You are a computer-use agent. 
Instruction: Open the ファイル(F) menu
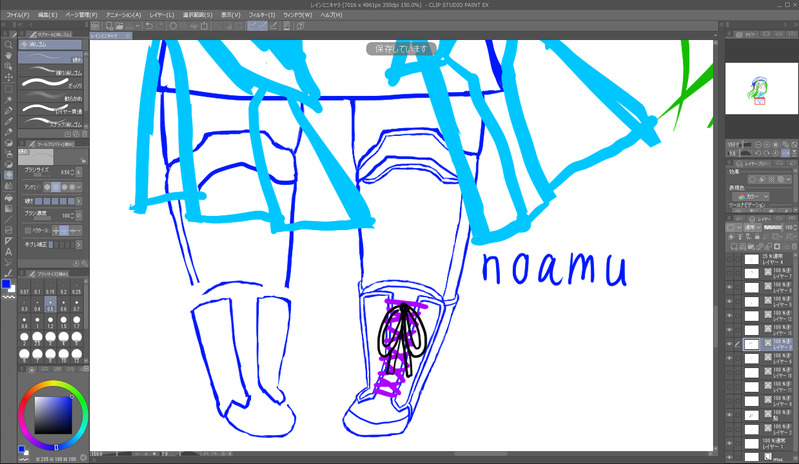click(17, 15)
